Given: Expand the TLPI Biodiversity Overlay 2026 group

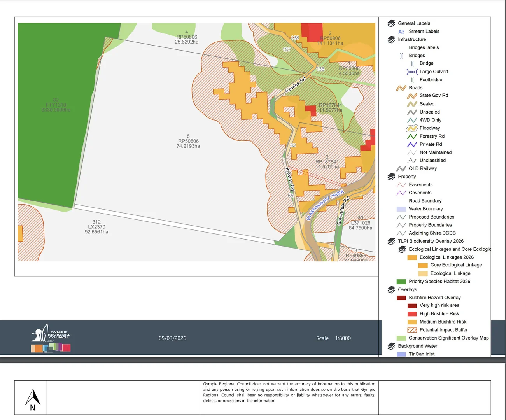Looking at the screenshot, I should (391, 241).
